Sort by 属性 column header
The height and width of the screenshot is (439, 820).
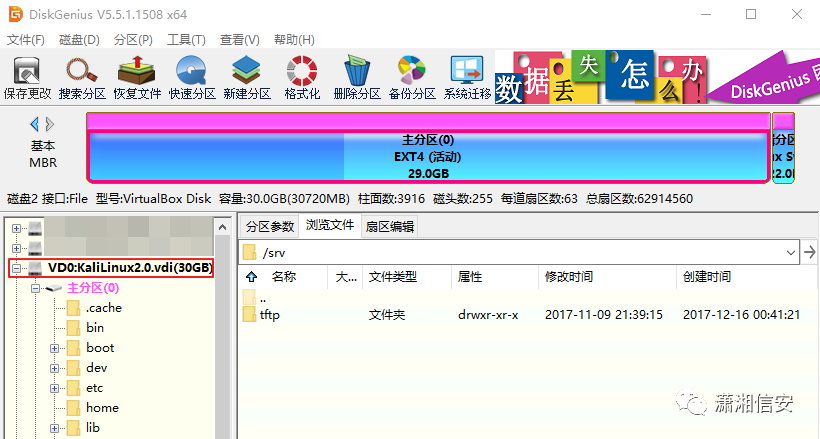point(470,277)
